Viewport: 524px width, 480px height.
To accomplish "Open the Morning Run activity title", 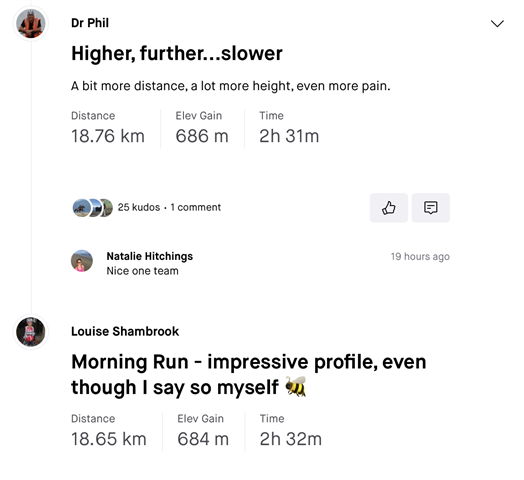I will click(x=249, y=374).
